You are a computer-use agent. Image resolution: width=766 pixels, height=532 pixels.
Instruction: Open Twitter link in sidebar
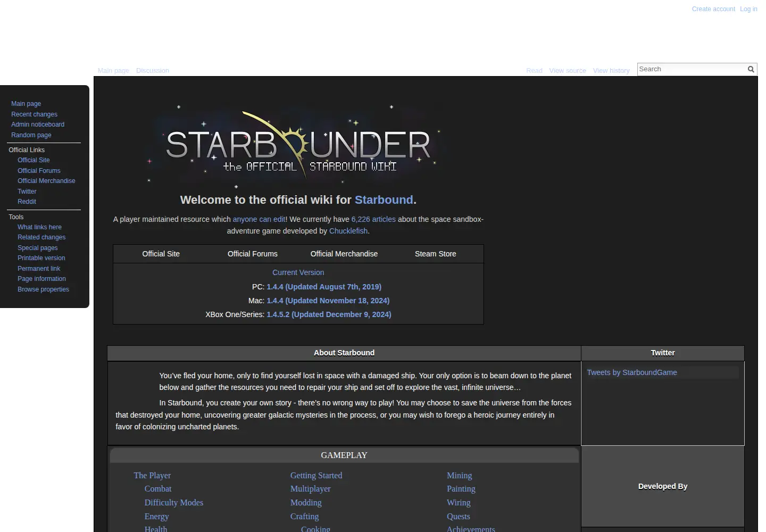pos(27,192)
